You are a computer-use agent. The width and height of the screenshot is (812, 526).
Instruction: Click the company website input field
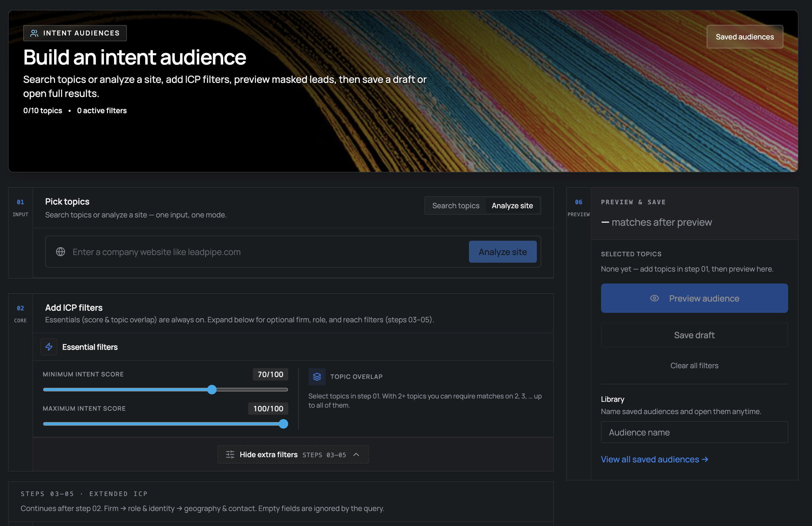pyautogui.click(x=239, y=252)
